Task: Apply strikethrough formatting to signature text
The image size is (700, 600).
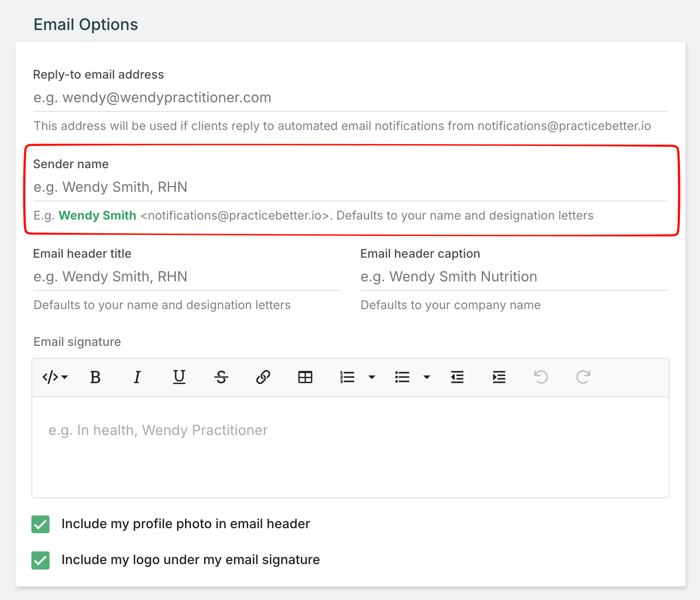Action: pyautogui.click(x=221, y=377)
